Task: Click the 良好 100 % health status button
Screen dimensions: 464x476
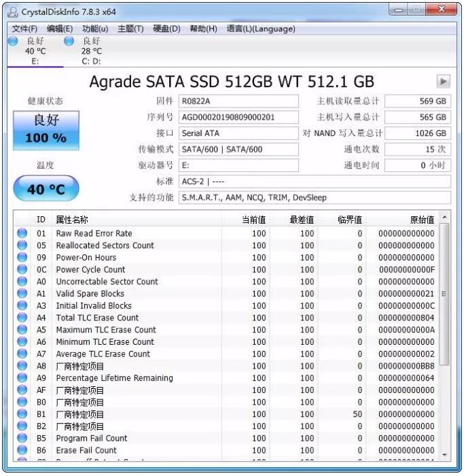Action: point(46,130)
